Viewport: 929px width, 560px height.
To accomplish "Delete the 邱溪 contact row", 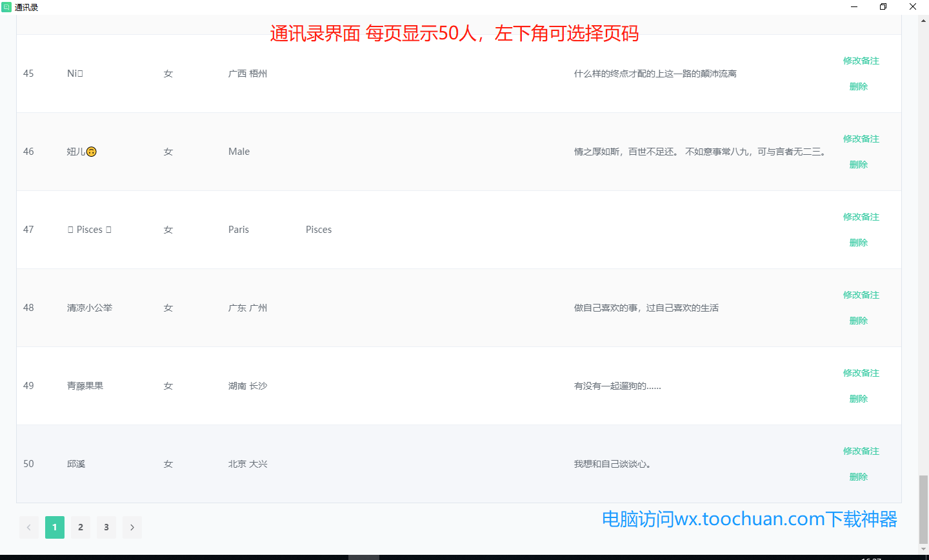I will point(858,477).
